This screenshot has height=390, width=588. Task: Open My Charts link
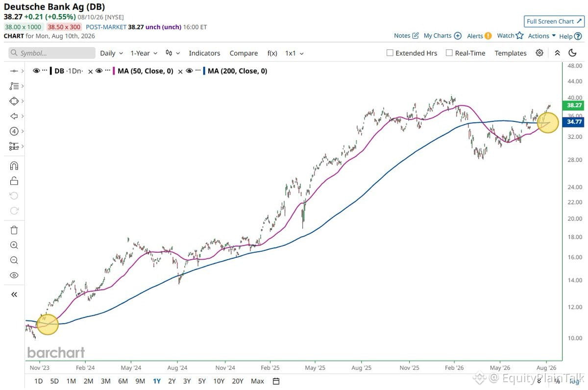[x=442, y=36]
